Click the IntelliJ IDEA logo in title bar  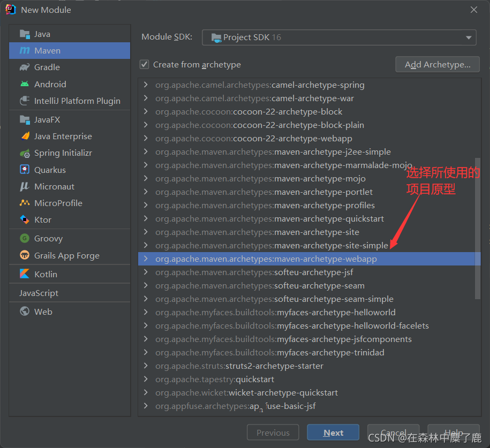[11, 10]
